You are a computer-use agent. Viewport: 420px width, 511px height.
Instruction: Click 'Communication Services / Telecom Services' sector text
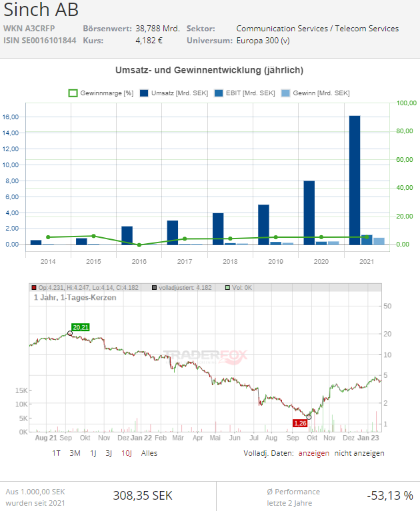(x=317, y=29)
